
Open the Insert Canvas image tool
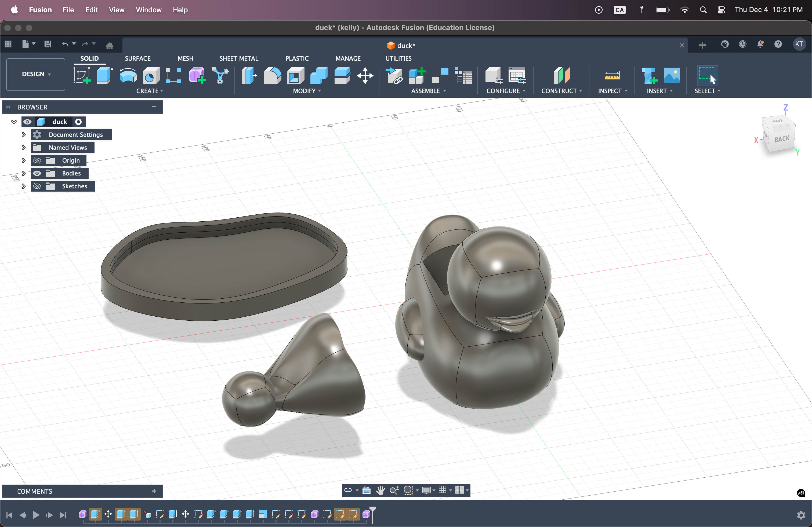click(x=672, y=75)
